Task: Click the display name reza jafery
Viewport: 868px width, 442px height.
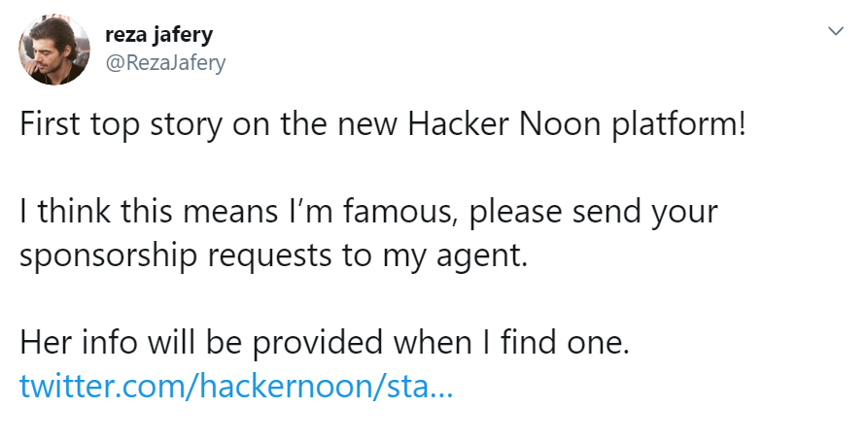Action: (x=158, y=35)
